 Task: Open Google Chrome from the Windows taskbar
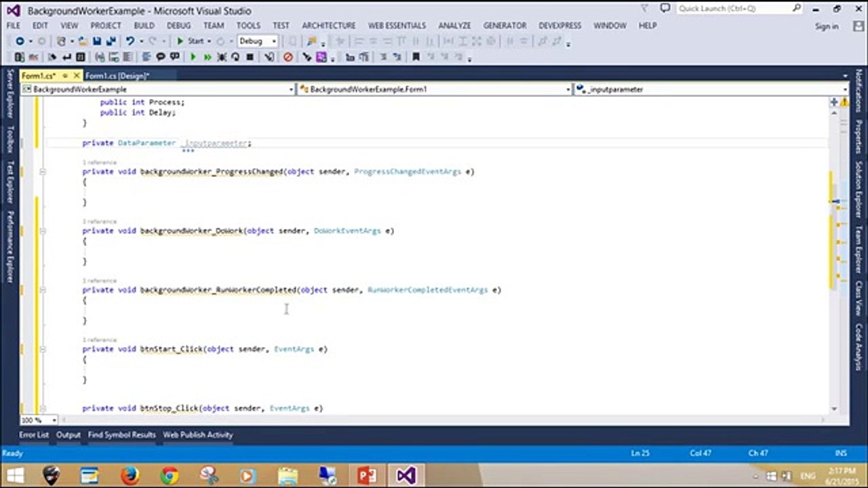(169, 476)
